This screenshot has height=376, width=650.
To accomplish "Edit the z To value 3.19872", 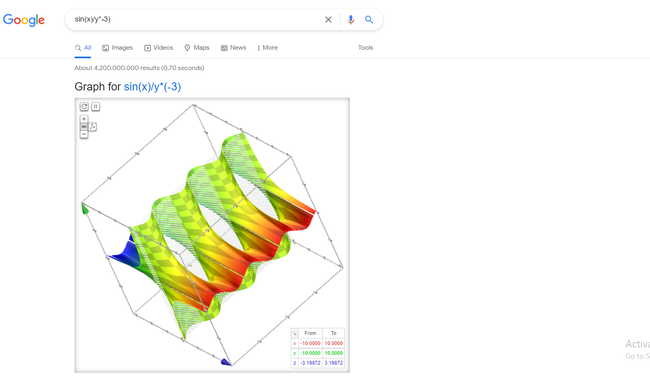I will coord(334,363).
